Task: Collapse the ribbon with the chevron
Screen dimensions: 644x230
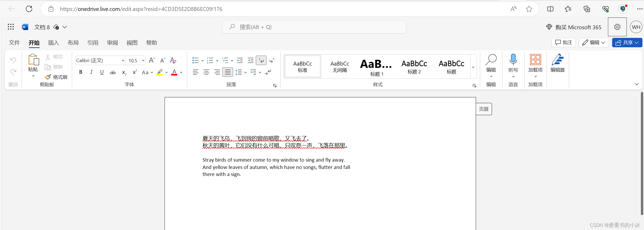Action: pos(637,84)
